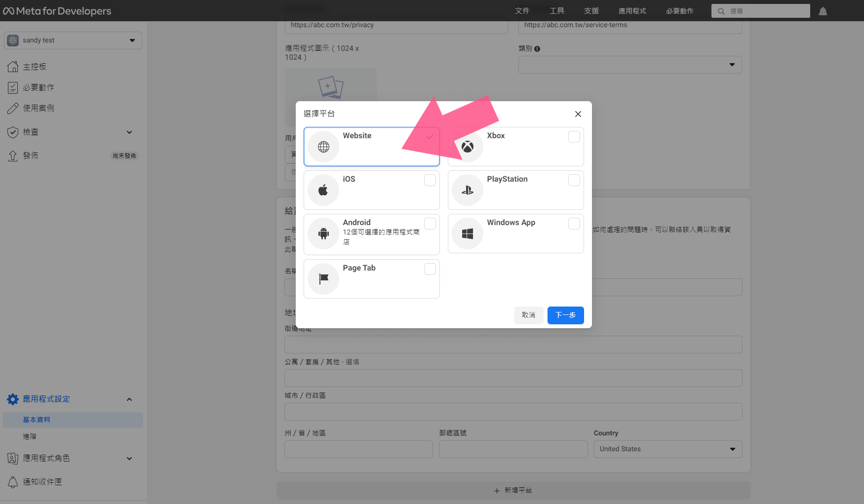The image size is (864, 504).
Task: Click the 州 / 省 / 地區 input field
Action: (x=358, y=449)
